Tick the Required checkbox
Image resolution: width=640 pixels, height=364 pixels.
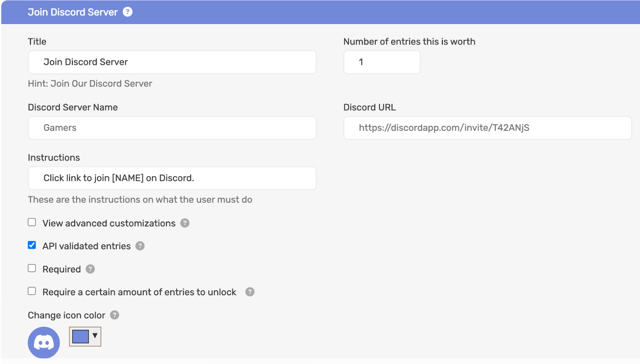[x=32, y=268]
